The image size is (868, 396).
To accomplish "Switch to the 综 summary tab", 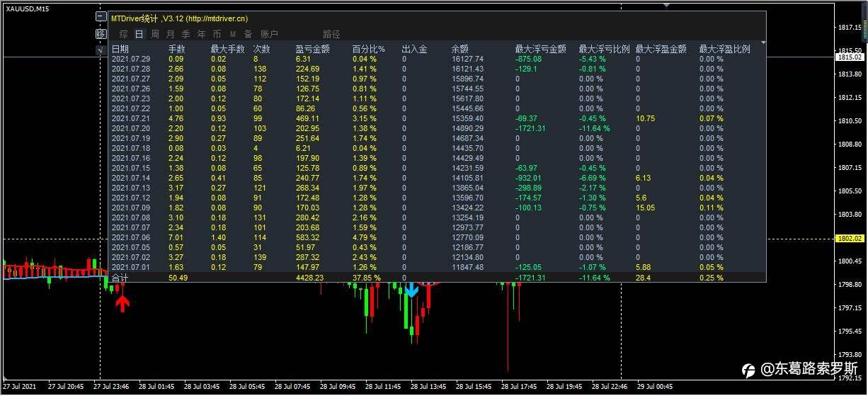I will click(x=123, y=34).
